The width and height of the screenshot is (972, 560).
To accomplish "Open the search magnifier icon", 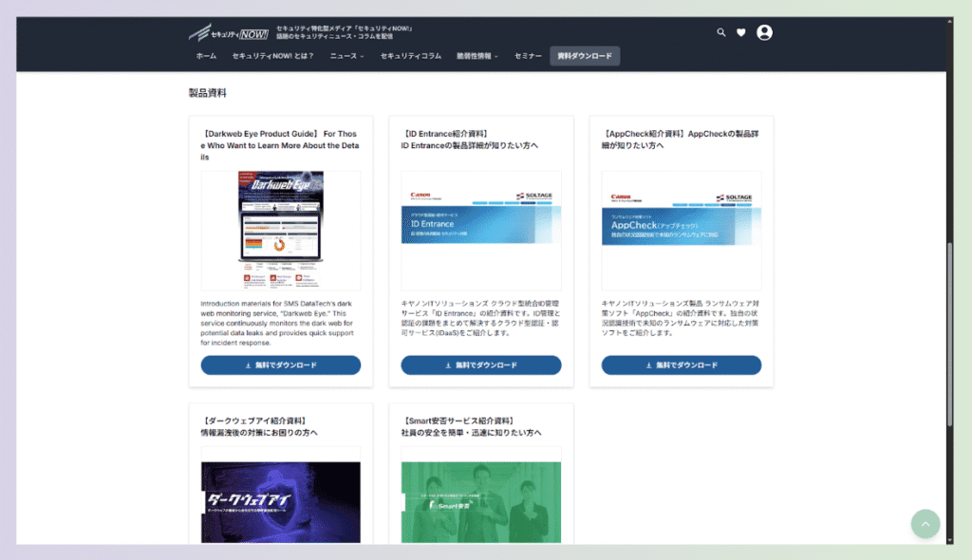I will click(x=720, y=32).
